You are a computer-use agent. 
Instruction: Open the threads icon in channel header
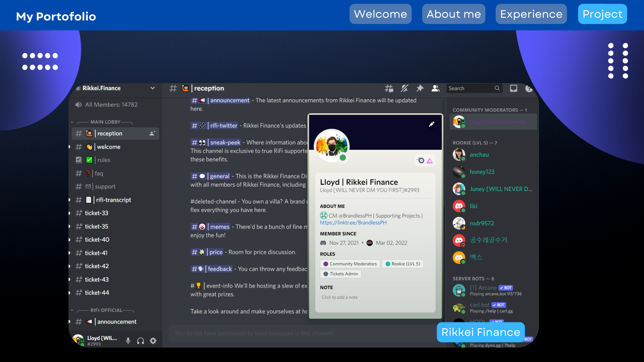pos(389,88)
